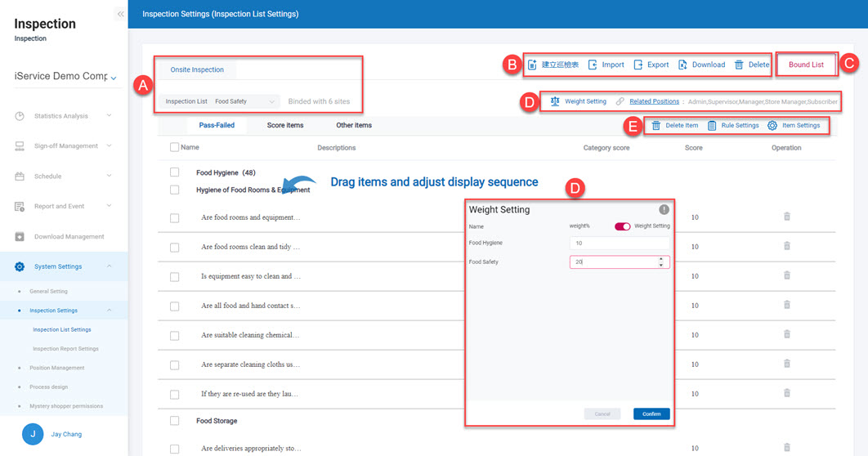Click the Export icon in toolbar

638,65
